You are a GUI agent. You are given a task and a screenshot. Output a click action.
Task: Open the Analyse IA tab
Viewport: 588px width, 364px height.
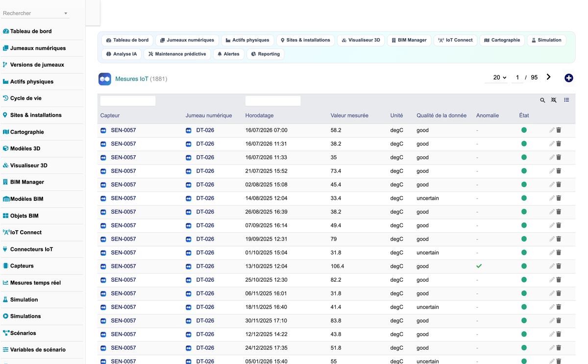point(122,54)
